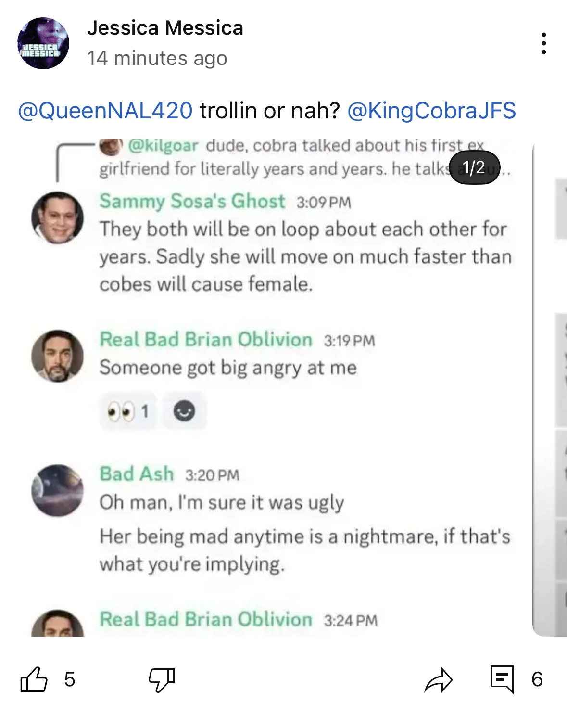This screenshot has width=567, height=728.
Task: Open the three-dot post options menu
Action: 543,43
